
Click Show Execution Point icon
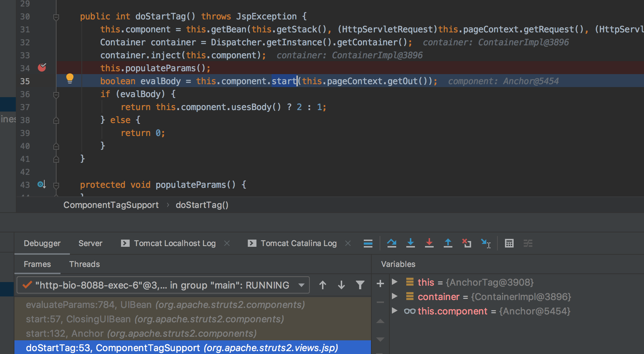(368, 244)
